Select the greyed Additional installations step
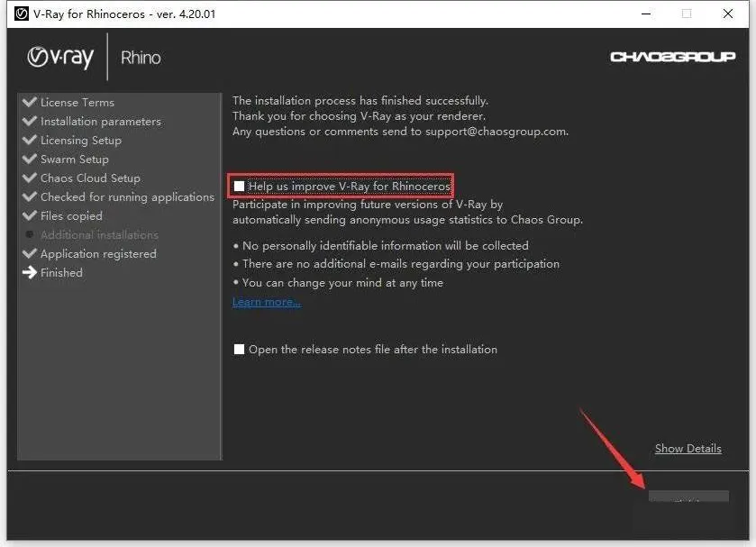 tap(99, 235)
